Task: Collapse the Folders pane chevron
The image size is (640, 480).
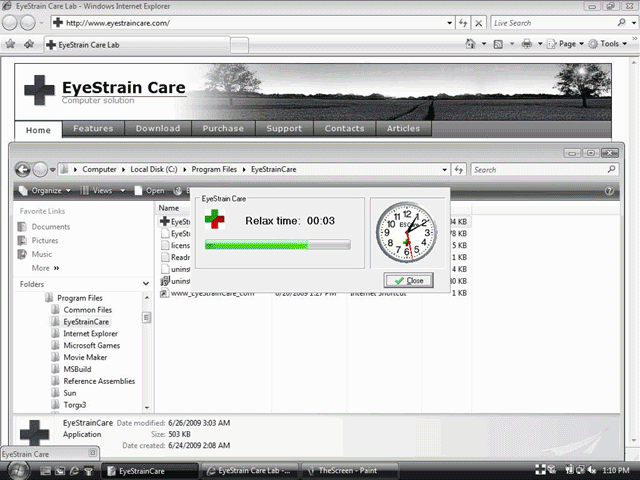Action: [146, 284]
